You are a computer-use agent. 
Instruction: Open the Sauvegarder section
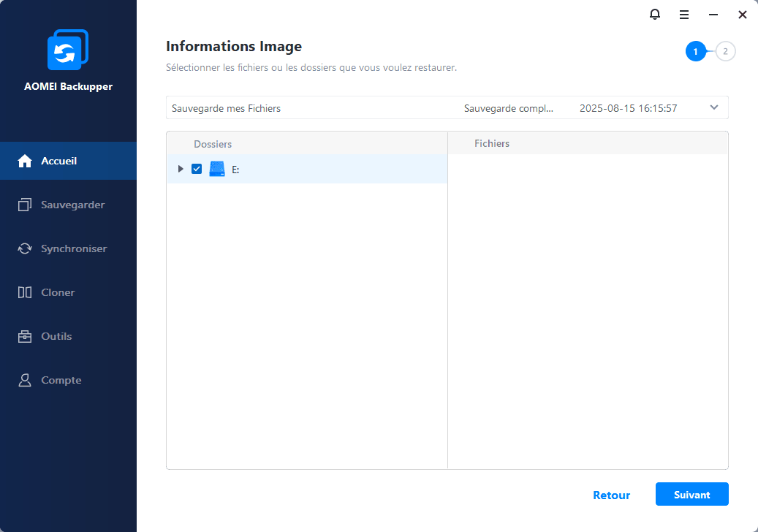[68, 205]
